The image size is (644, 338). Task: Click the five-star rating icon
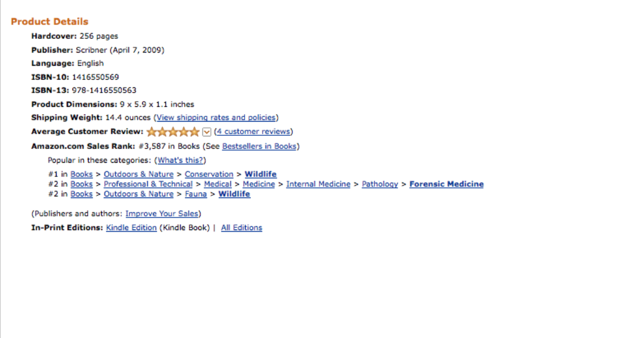tap(173, 132)
